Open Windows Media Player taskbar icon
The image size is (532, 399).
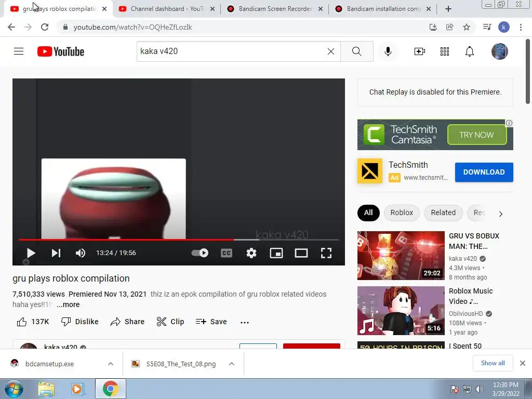pyautogui.click(x=77, y=389)
